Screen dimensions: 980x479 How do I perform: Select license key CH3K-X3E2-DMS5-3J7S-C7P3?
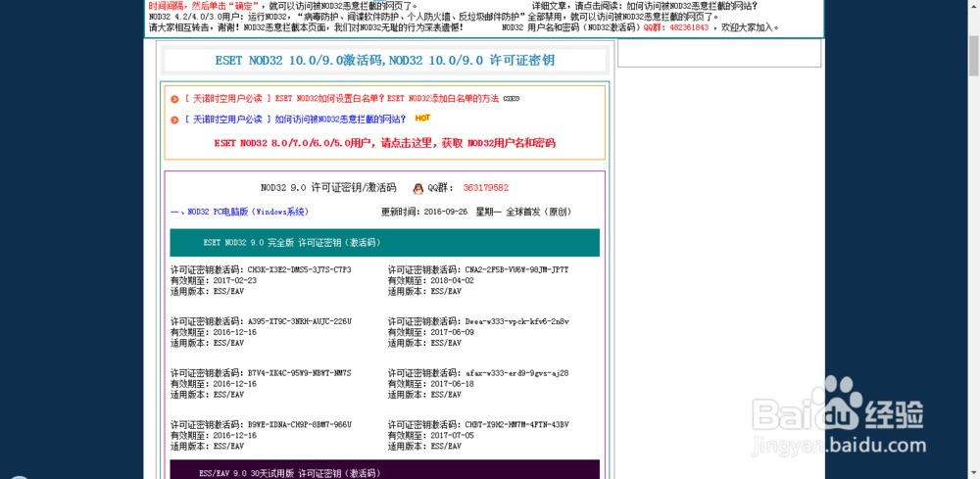(x=299, y=269)
